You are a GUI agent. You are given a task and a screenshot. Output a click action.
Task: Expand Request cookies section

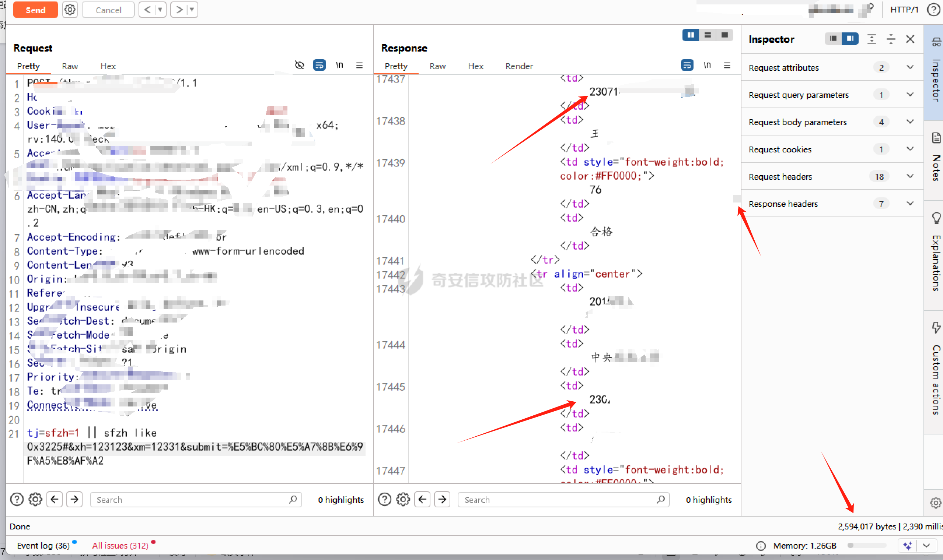coord(832,149)
